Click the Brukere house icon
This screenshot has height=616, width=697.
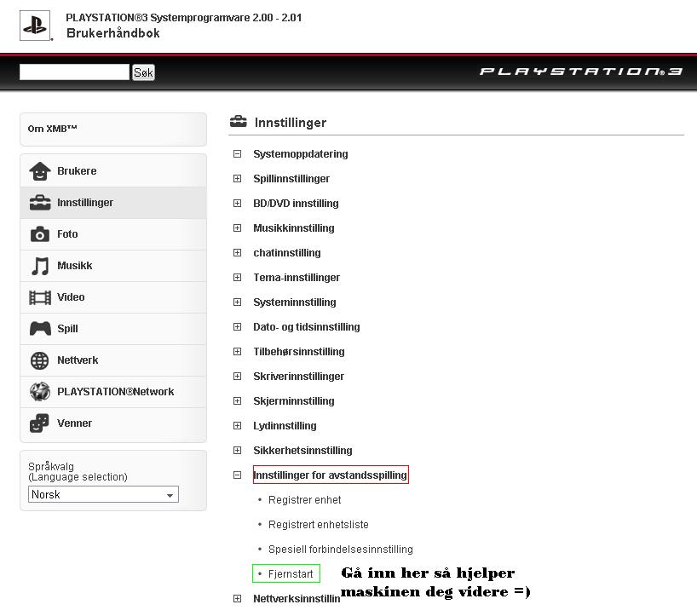39,171
